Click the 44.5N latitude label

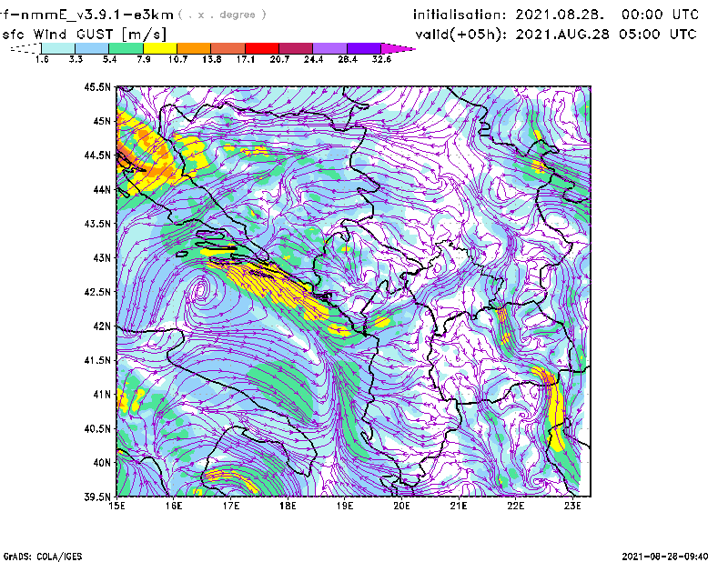[97, 155]
